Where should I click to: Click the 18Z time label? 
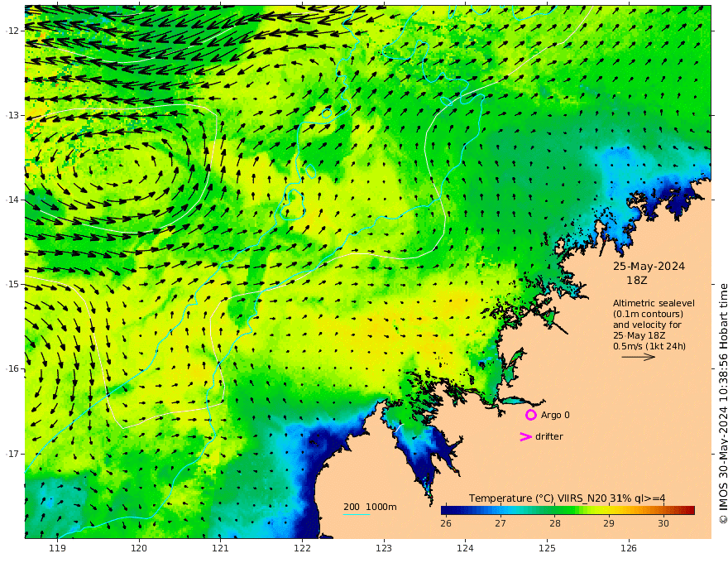(636, 281)
